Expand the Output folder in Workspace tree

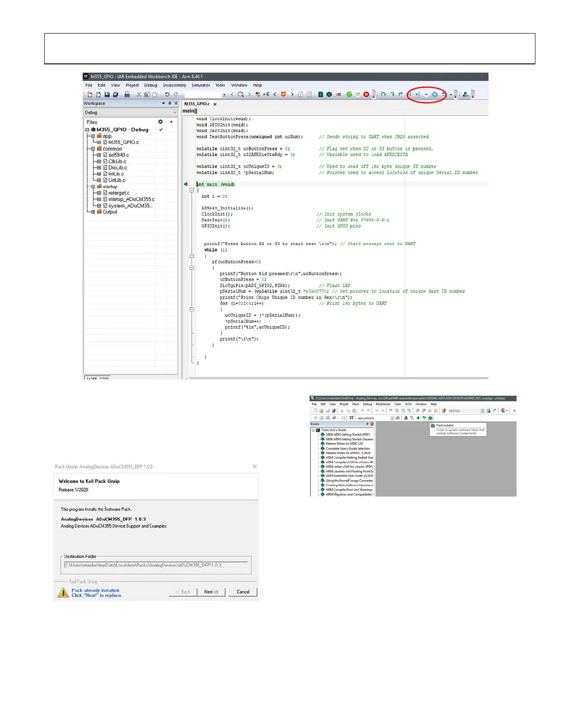(x=93, y=212)
